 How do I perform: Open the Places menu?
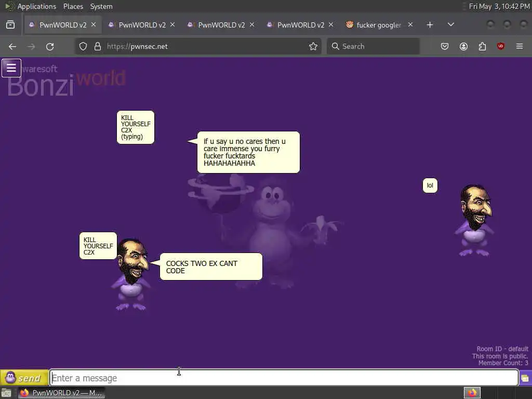click(73, 6)
